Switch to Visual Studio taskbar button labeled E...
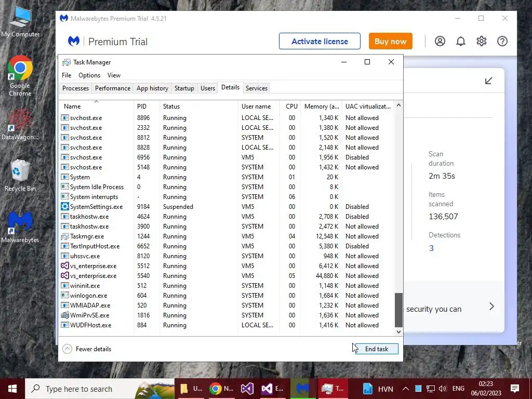 click(273, 389)
